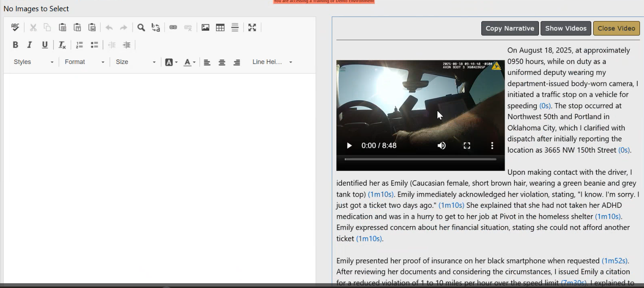
Task: Open the text color picker
Action: [189, 62]
